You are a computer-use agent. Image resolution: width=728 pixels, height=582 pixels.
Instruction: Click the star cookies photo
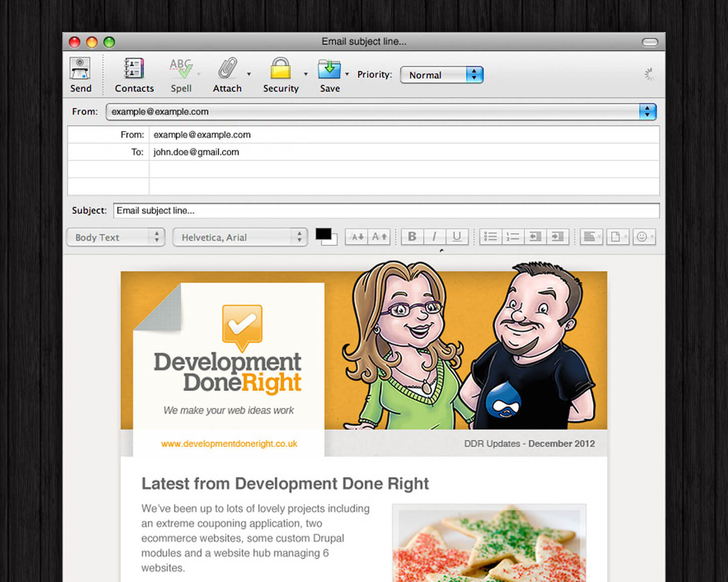pyautogui.click(x=490, y=543)
